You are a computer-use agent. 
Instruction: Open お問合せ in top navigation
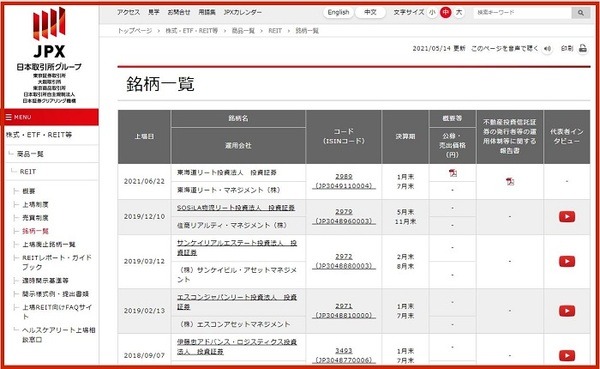click(x=179, y=12)
